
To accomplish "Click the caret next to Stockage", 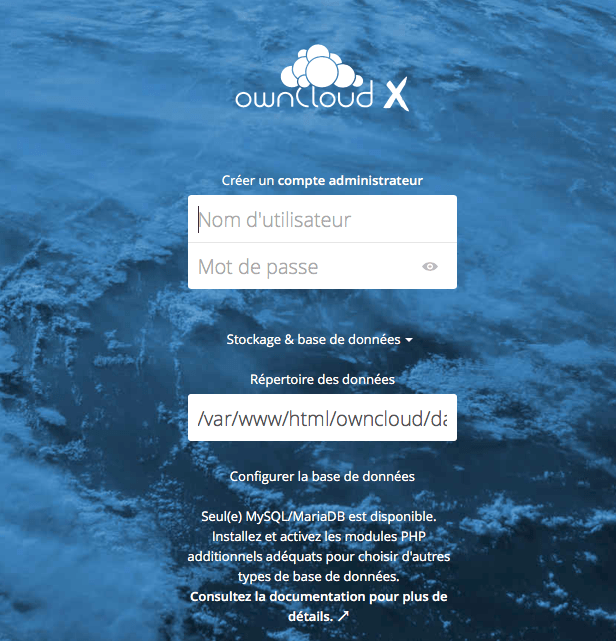I will pos(409,340).
